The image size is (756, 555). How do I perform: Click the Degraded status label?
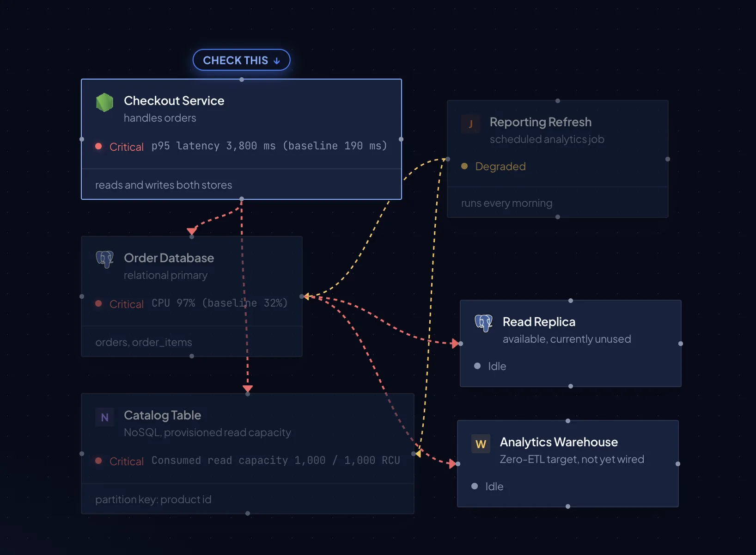coord(500,166)
